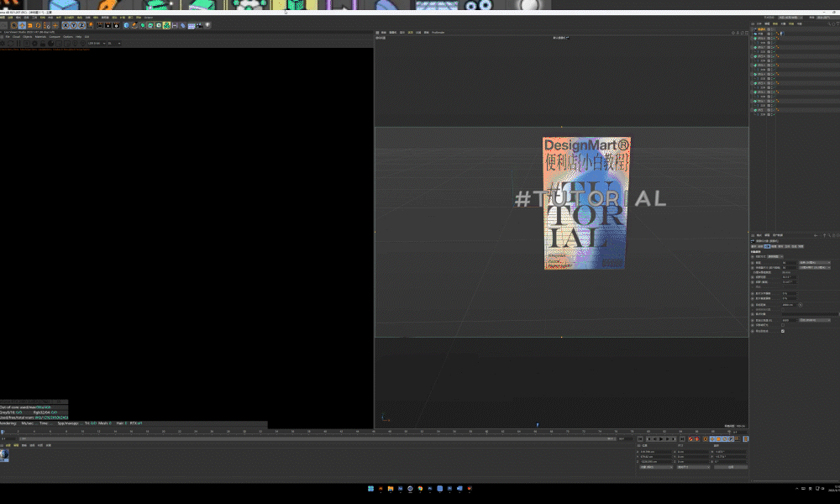Open File Explorer from taskbar

[391, 489]
